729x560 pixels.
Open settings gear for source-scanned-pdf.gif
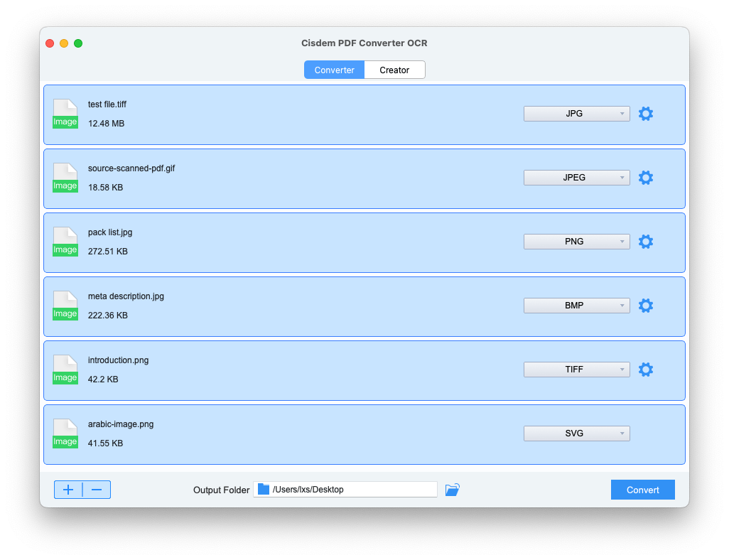click(646, 178)
